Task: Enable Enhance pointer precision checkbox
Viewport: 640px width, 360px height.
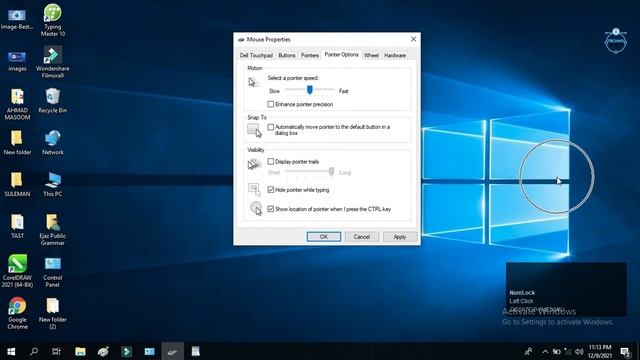Action: tap(271, 104)
